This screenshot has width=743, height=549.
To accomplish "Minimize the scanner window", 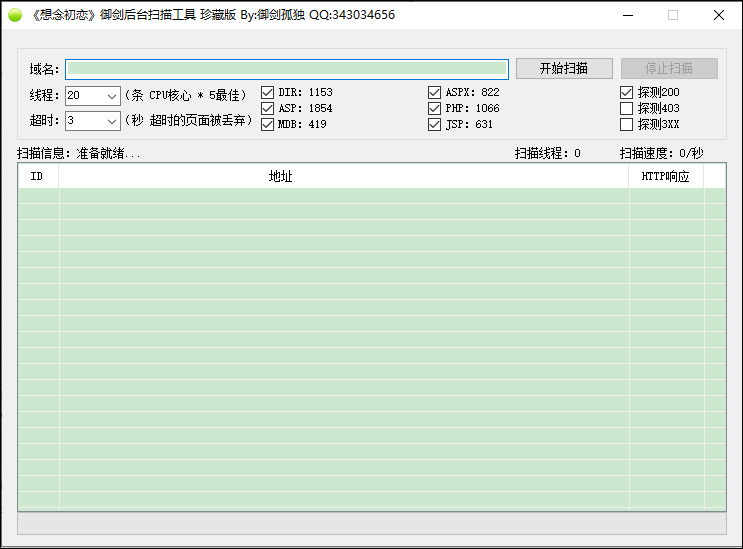I will [x=628, y=15].
